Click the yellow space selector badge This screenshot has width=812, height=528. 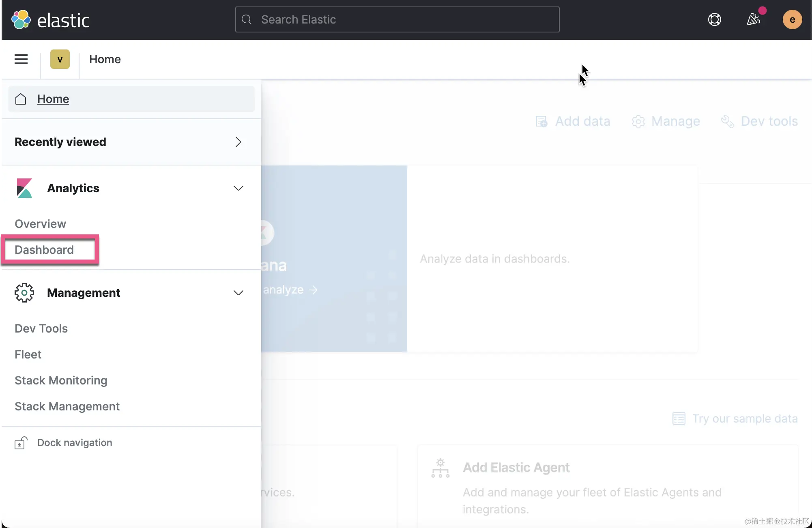[x=60, y=60]
